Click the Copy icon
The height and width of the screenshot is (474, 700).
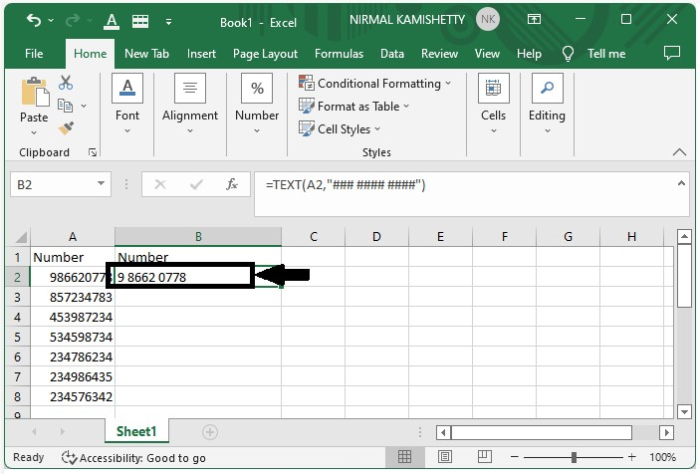[x=65, y=106]
